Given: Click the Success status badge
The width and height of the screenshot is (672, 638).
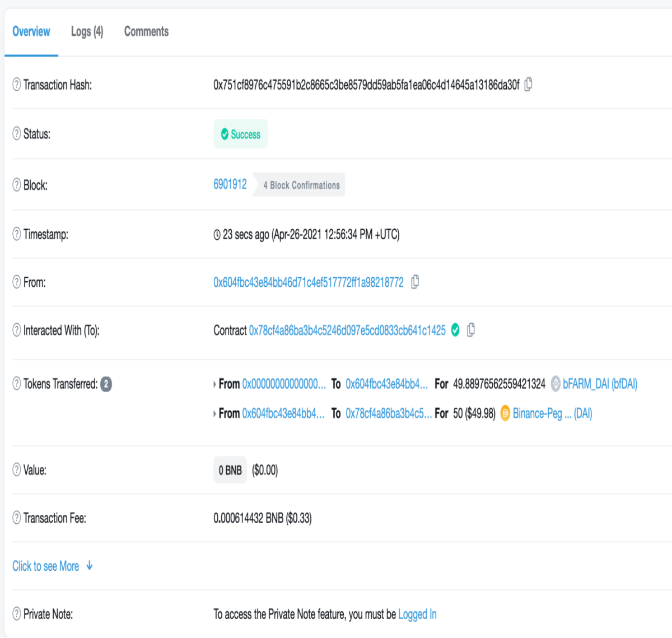Looking at the screenshot, I should tap(241, 134).
